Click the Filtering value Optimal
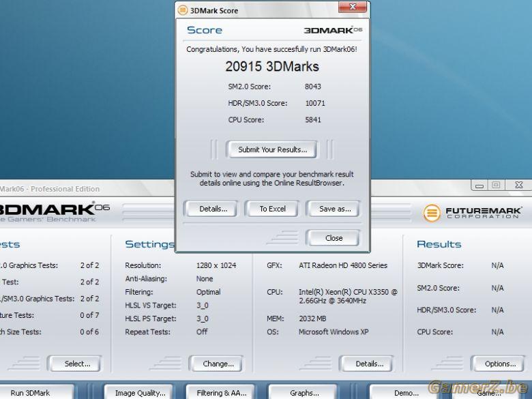The image size is (532, 399). [208, 292]
